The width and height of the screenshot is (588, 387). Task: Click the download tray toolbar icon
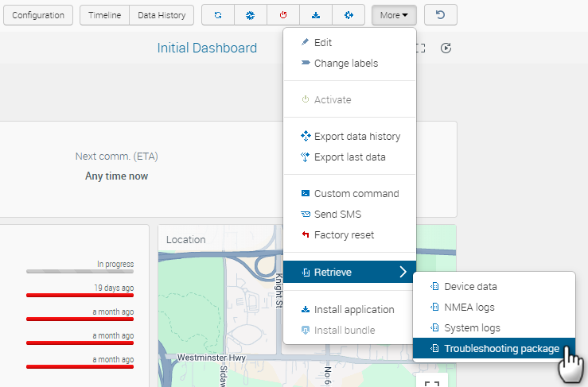pos(316,15)
